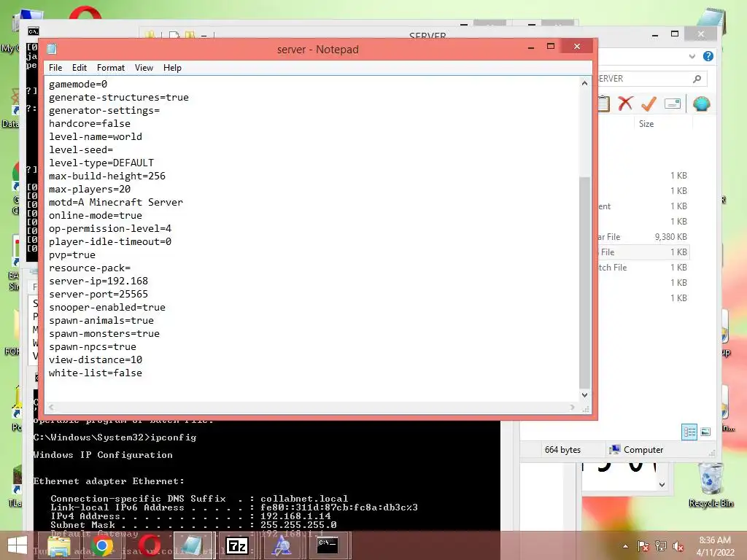Click the server-port=25565 line
This screenshot has height=560, width=747.
98,294
